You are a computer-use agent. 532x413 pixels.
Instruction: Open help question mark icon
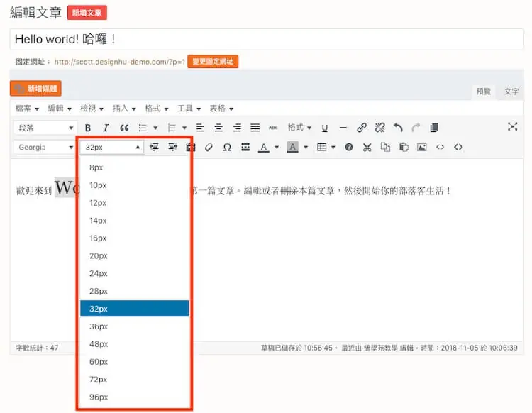349,147
